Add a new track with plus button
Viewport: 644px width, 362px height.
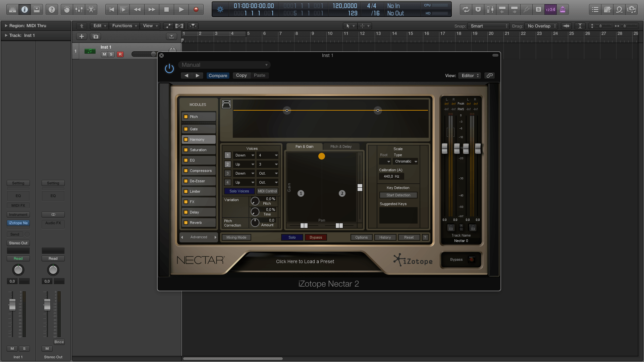click(82, 36)
